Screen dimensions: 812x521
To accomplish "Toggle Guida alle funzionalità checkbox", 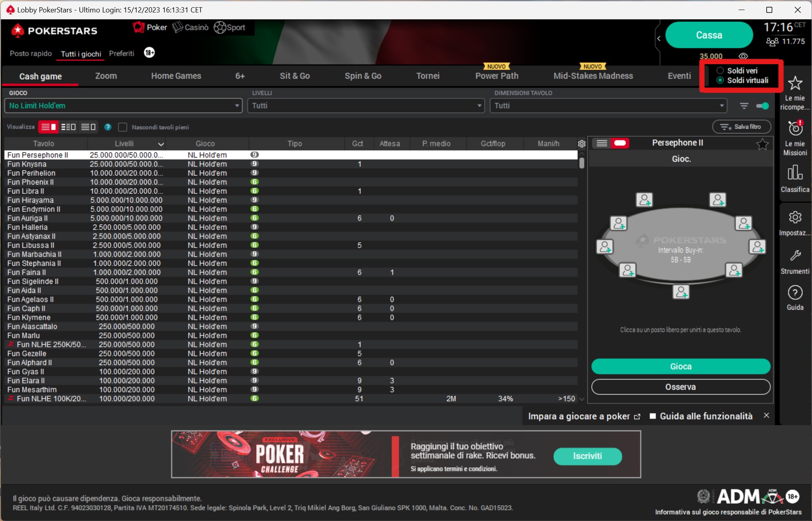I will coord(653,416).
